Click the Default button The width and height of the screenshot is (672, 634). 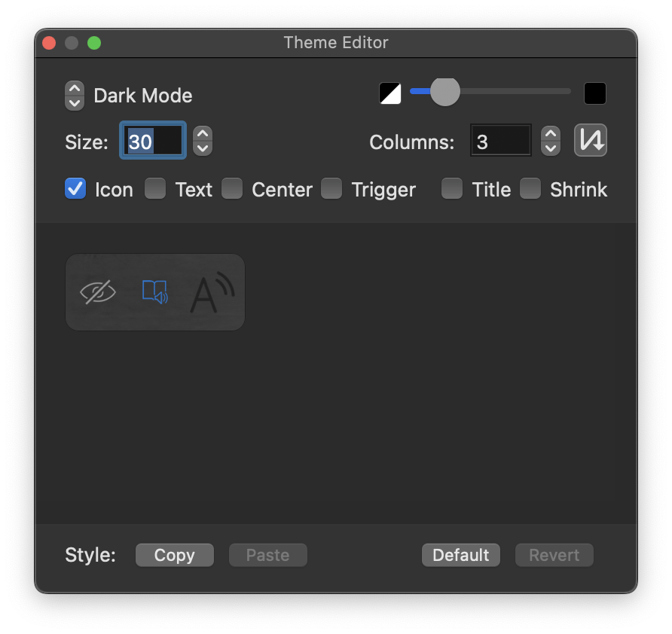pos(461,555)
